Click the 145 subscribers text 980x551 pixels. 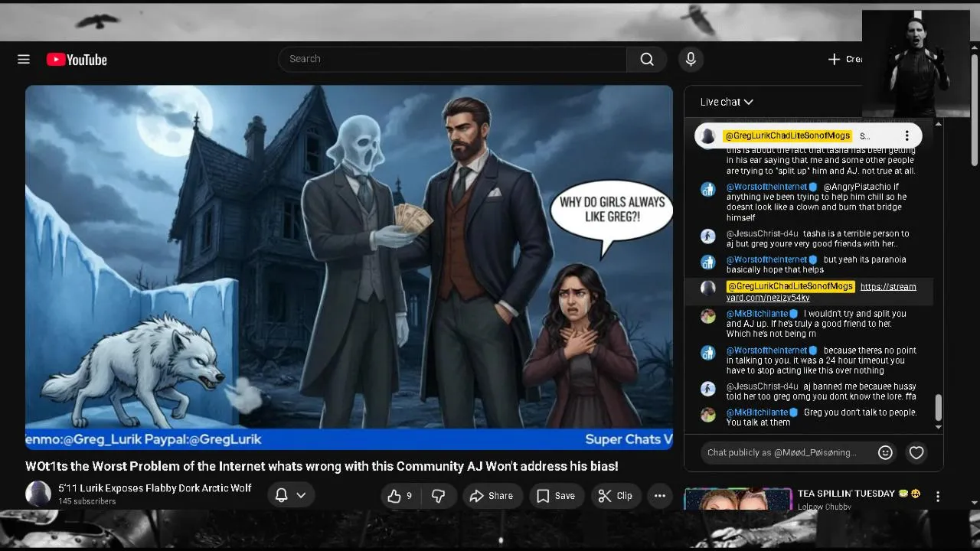coord(87,501)
